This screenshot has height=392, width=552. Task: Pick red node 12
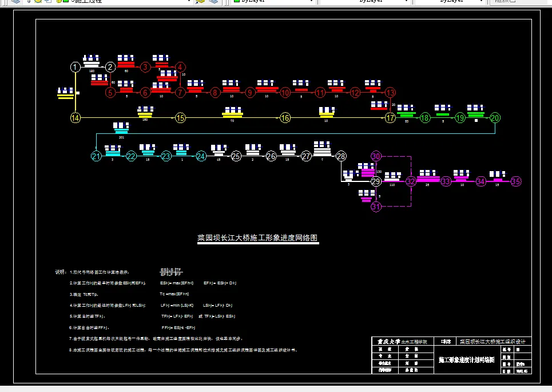tap(355, 93)
